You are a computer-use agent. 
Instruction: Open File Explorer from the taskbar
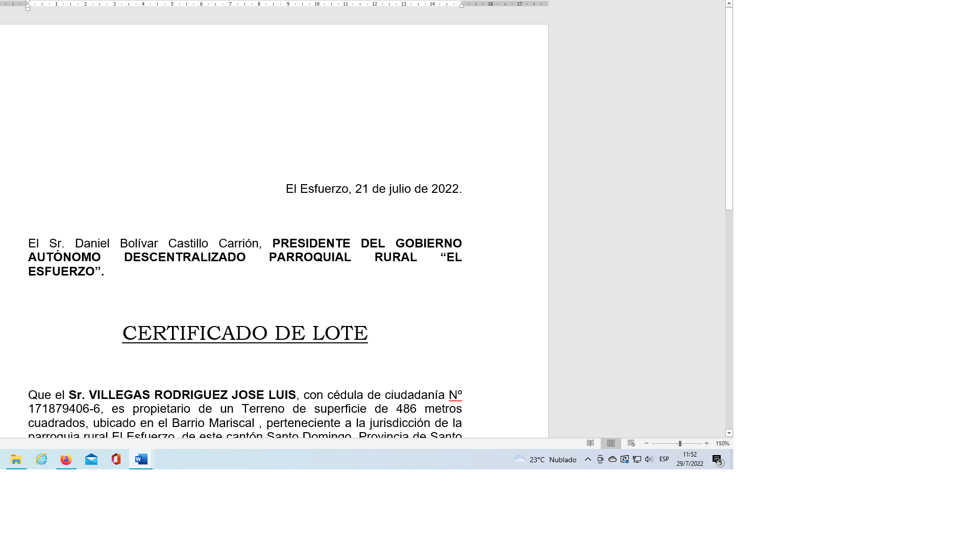click(x=16, y=460)
